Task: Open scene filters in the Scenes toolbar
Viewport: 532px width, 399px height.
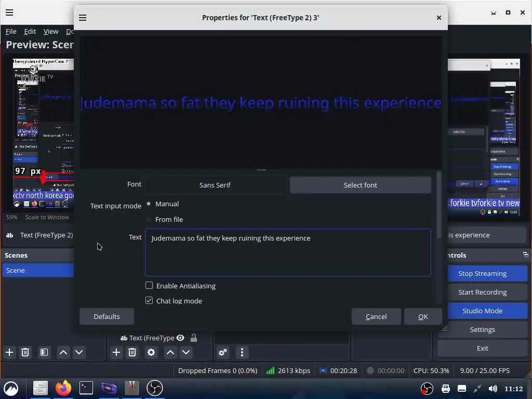Action: 44,352
